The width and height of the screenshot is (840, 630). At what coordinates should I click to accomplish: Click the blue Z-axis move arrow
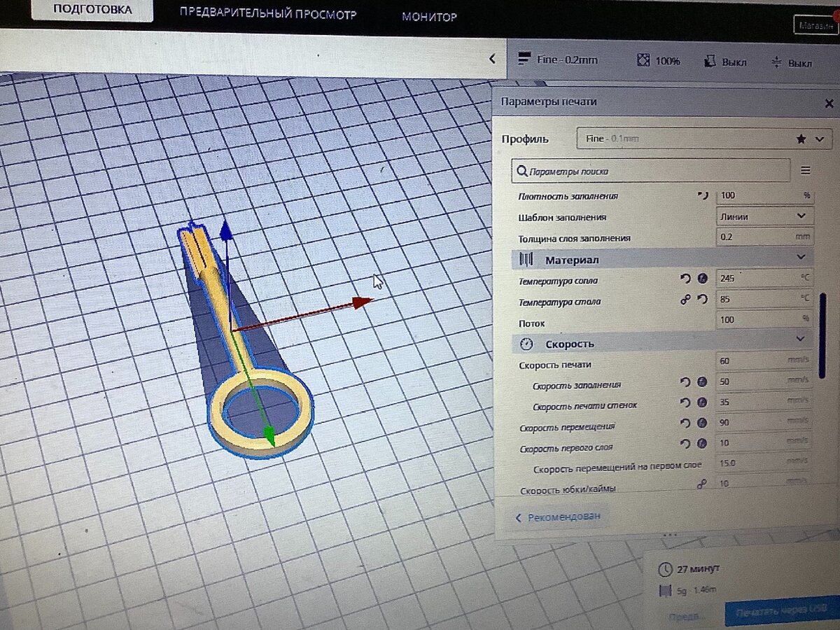225,232
